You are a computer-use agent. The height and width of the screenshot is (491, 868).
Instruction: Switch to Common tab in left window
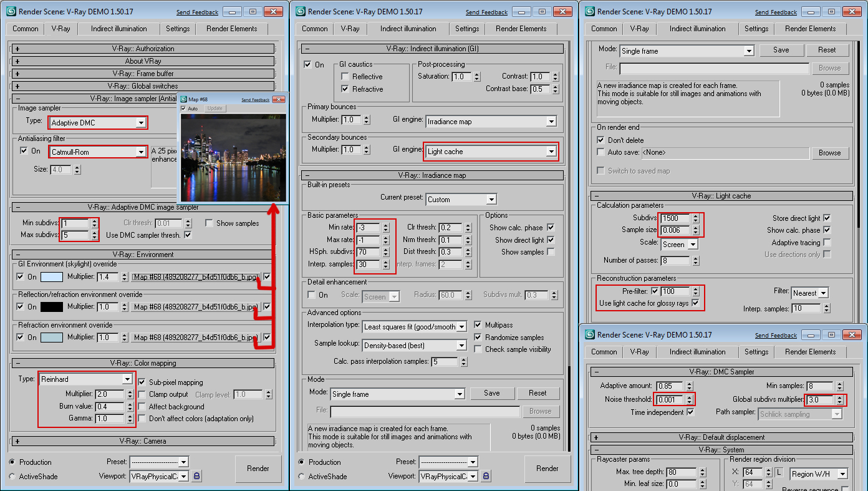(x=26, y=29)
